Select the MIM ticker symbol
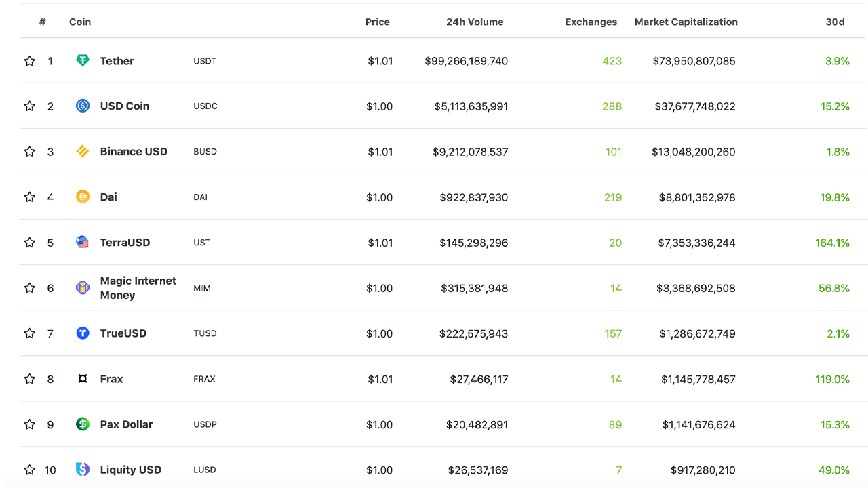This screenshot has height=488, width=868. (202, 288)
